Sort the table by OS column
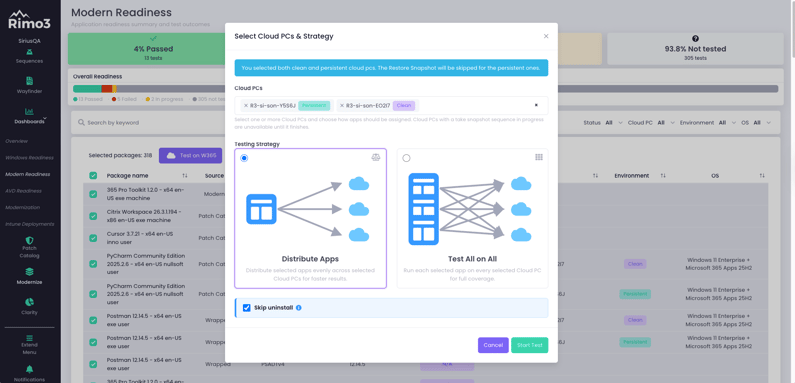 [762, 176]
